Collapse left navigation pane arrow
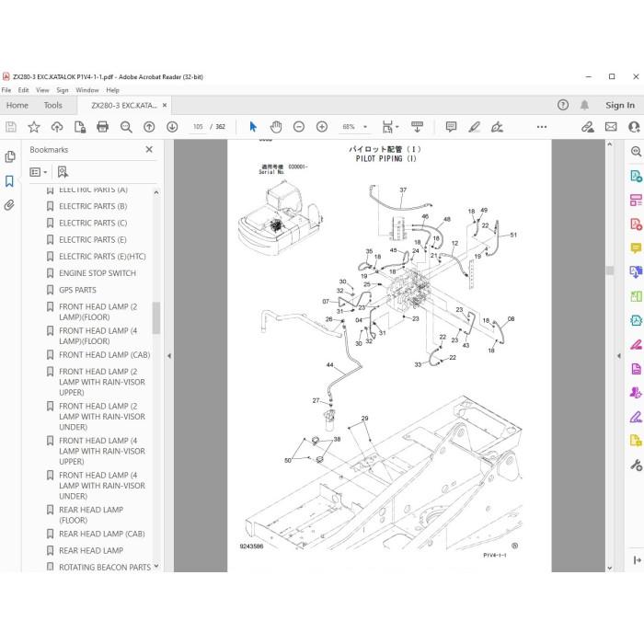Viewport: 644px width, 644px height. pos(169,356)
